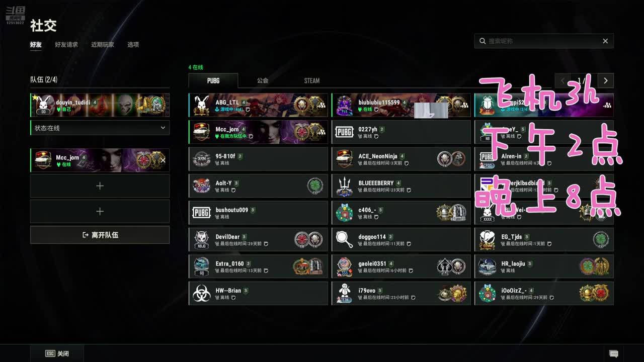This screenshot has height=362, width=644.
Task: Open the 好友请求 tab
Action: click(66, 45)
